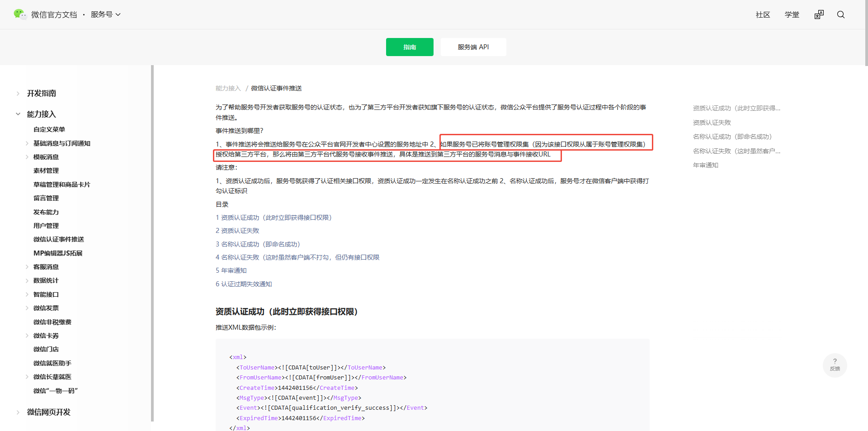Image resolution: width=868 pixels, height=431 pixels.
Task: Jump to directory link 4 名称认证失败
Action: [x=297, y=257]
